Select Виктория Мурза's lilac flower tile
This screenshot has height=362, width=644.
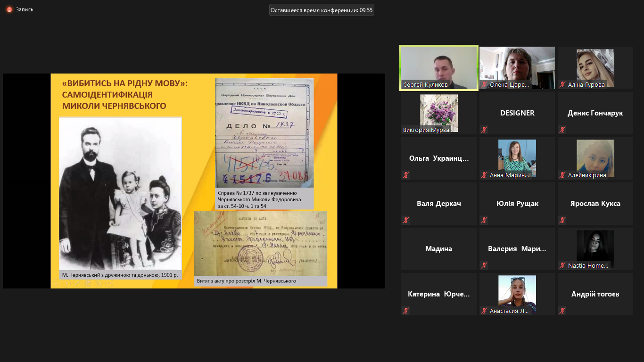(438, 112)
